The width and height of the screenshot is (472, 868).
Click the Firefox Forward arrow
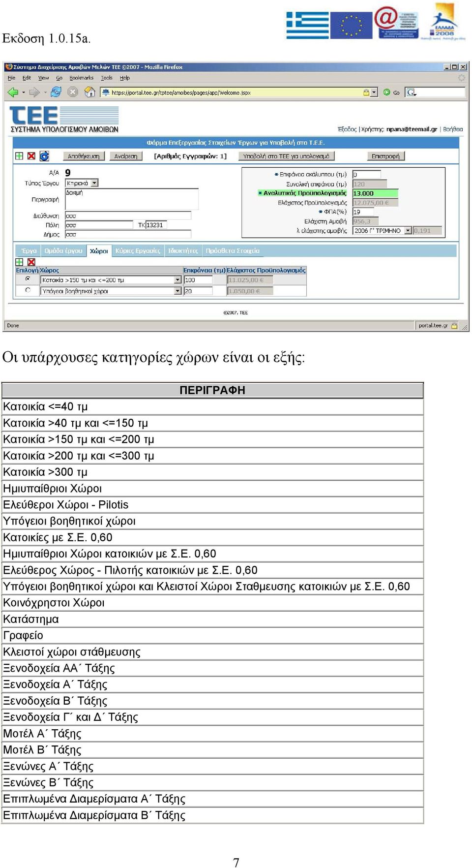click(x=34, y=92)
